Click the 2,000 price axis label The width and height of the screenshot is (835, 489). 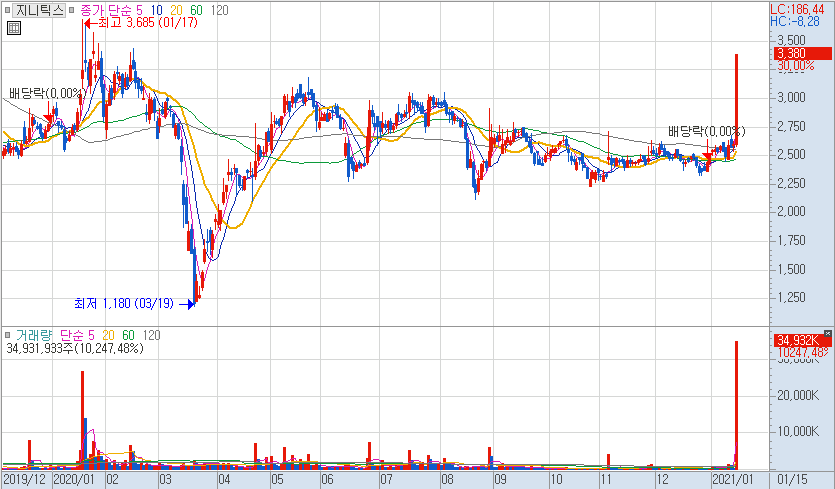791,211
